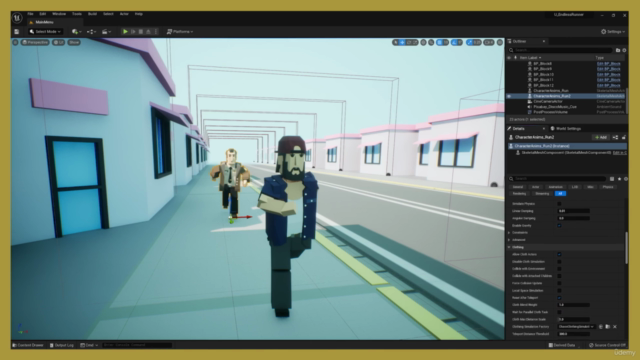The image size is (640, 360).
Task: Toggle the Disable Cloth Simulation checkbox
Action: click(559, 262)
